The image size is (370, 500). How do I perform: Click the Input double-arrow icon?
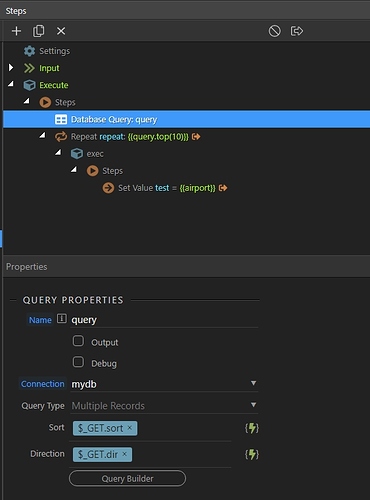tap(29, 68)
